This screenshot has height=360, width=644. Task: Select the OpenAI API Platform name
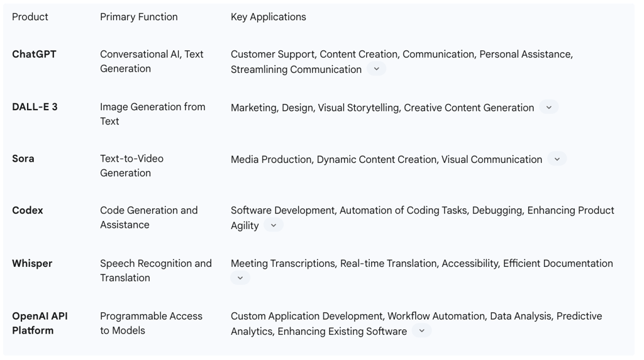point(40,323)
